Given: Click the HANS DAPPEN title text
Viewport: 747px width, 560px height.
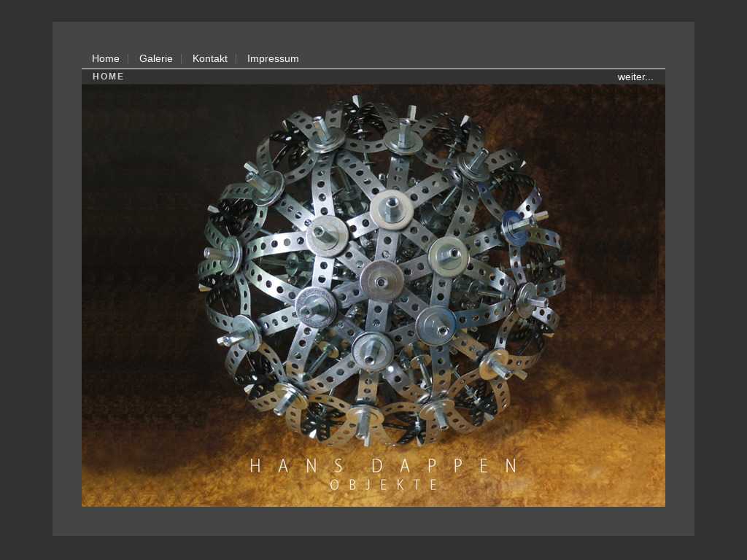Looking at the screenshot, I should point(384,466).
